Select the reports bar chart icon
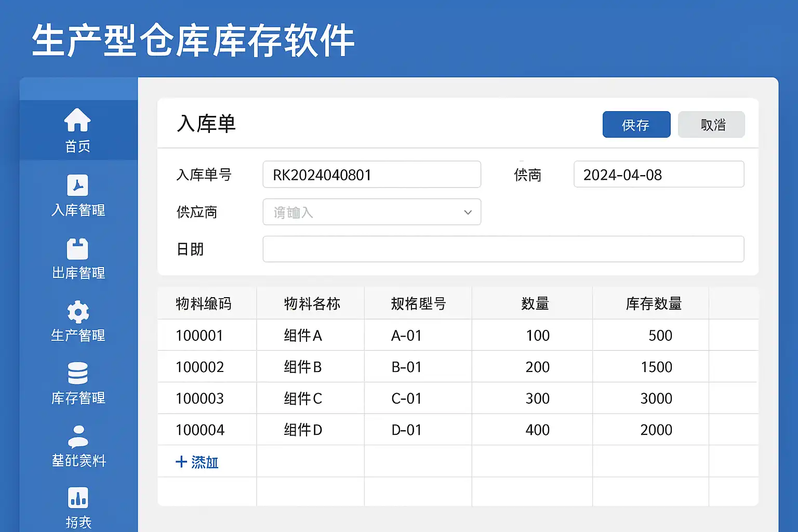The width and height of the screenshot is (798, 532). tap(78, 497)
